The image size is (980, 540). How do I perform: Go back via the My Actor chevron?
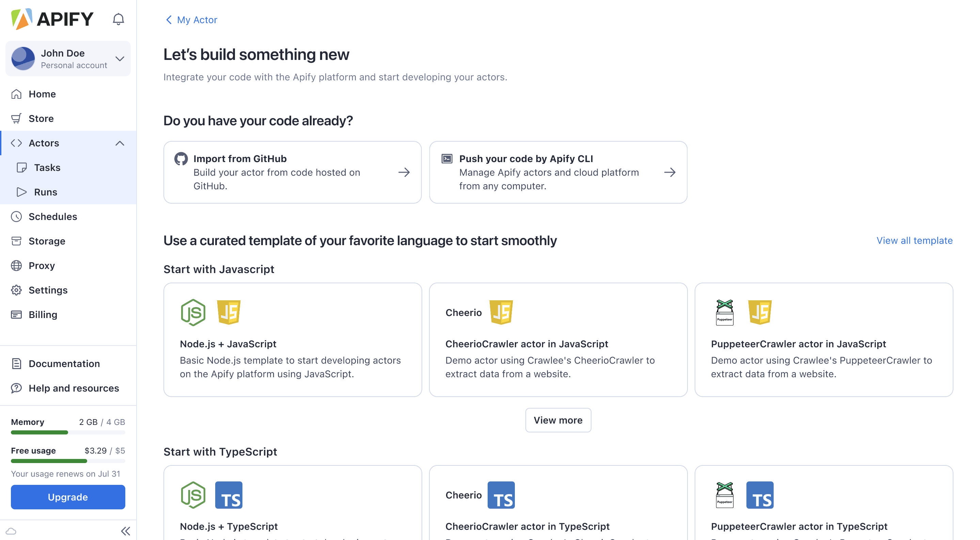[169, 20]
